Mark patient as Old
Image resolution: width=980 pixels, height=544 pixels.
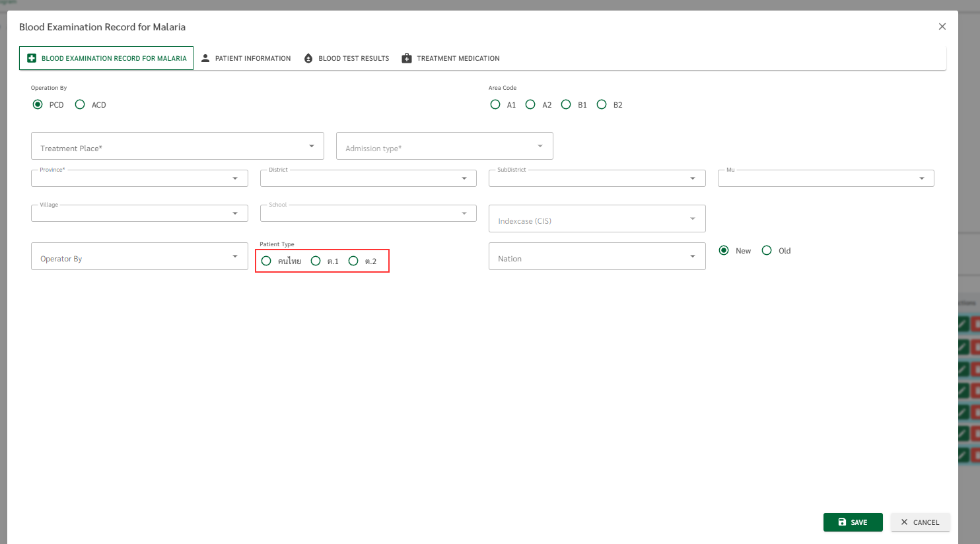tap(767, 250)
